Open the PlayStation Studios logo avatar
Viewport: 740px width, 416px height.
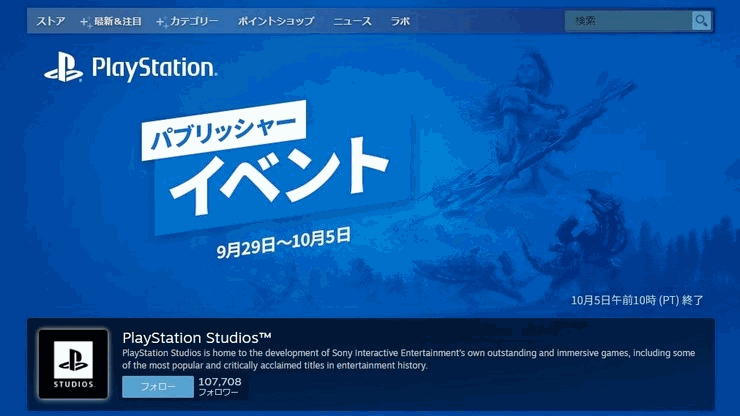pos(73,364)
